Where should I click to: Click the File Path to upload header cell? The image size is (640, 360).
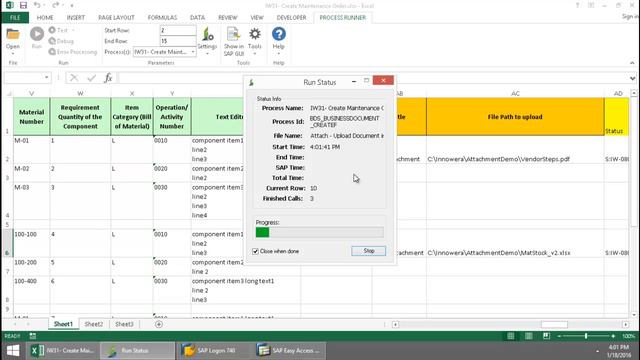(515, 117)
